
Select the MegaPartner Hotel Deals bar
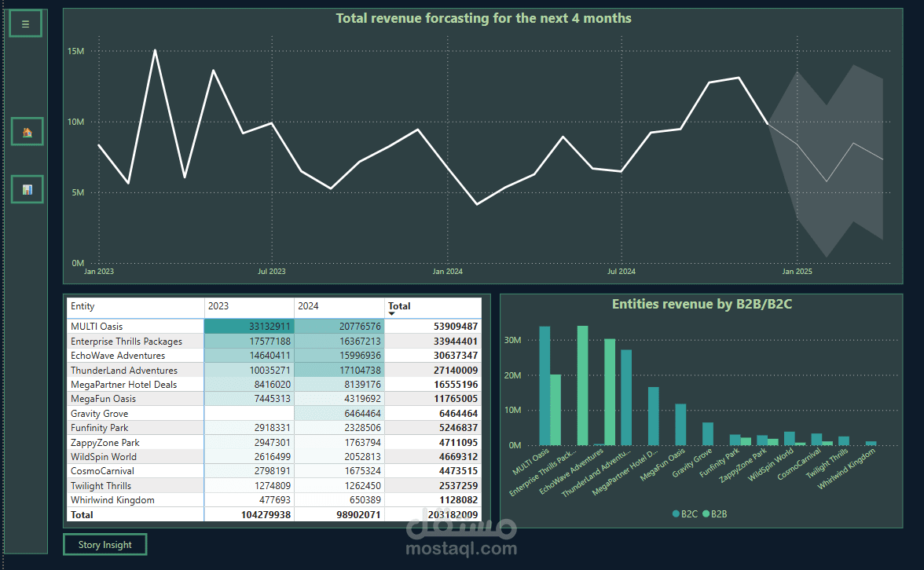tap(654, 416)
